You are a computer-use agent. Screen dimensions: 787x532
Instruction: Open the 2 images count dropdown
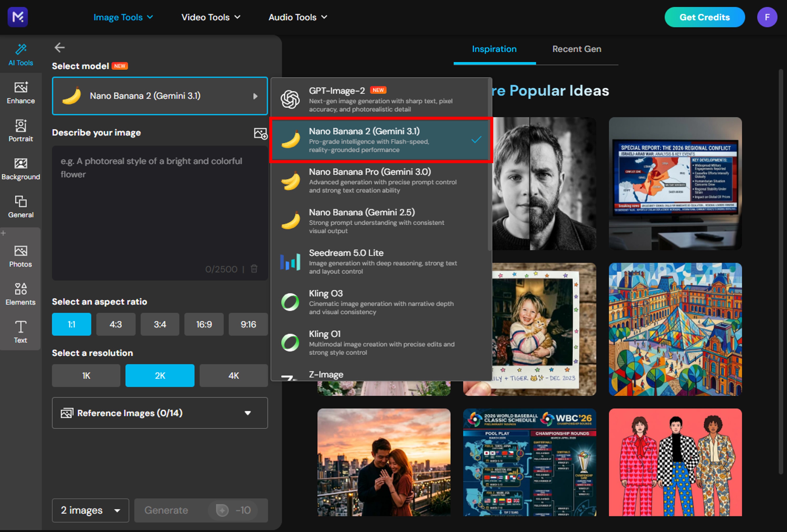pyautogui.click(x=90, y=510)
